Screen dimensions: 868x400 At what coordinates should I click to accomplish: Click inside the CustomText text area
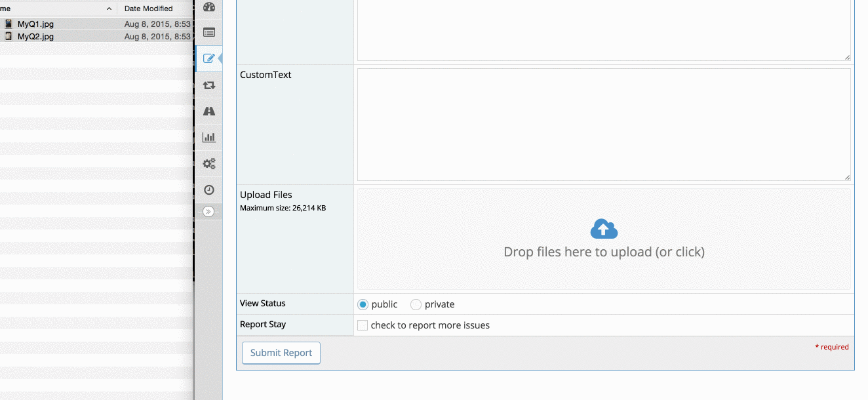(x=603, y=124)
